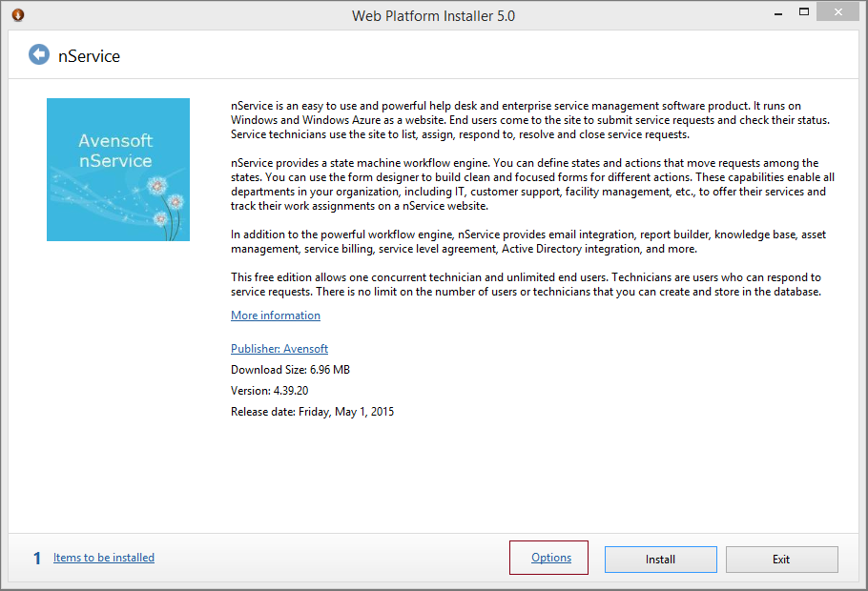Click the paragraph starting 'This free edition allows'
This screenshot has width=868, height=591.
[526, 284]
